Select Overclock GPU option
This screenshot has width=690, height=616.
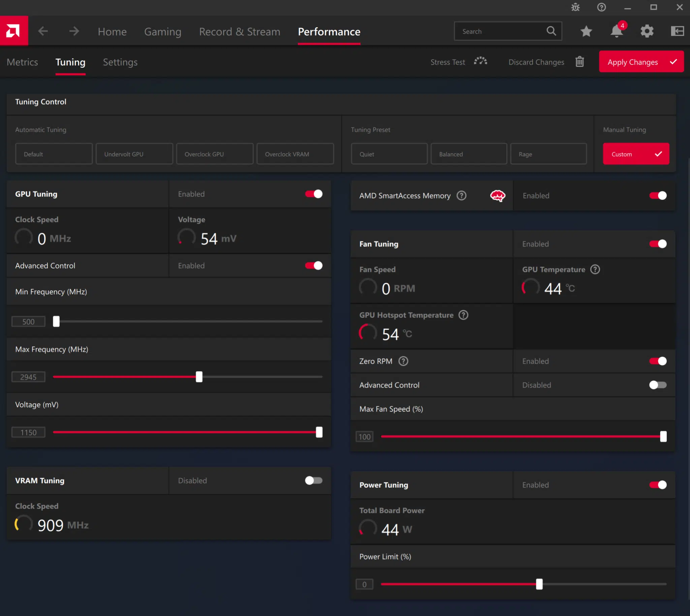click(215, 154)
